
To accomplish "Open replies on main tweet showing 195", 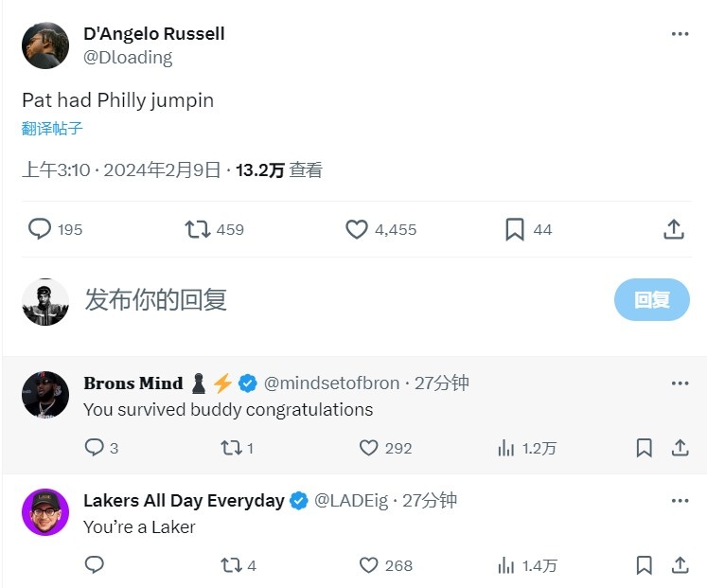I will tap(40, 229).
